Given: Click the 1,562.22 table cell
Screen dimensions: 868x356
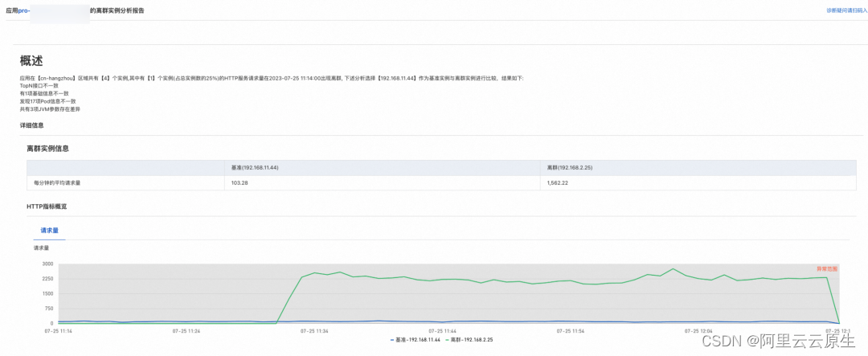Looking at the screenshot, I should point(558,182).
